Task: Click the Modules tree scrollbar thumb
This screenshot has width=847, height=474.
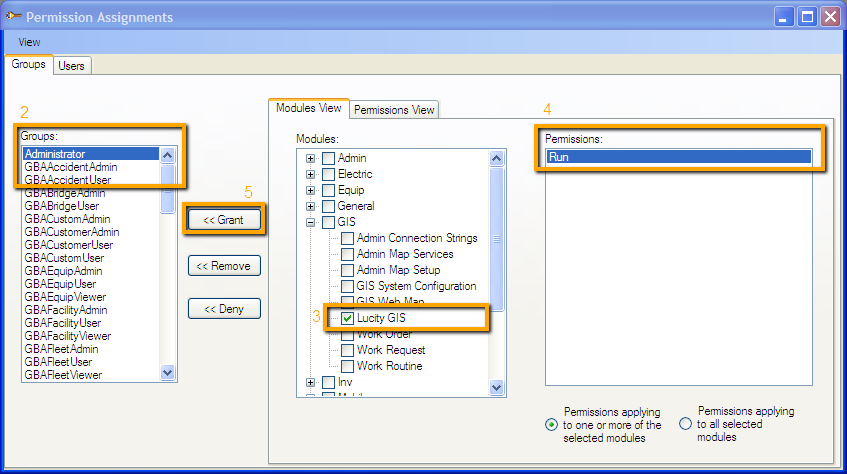Action: [x=496, y=239]
